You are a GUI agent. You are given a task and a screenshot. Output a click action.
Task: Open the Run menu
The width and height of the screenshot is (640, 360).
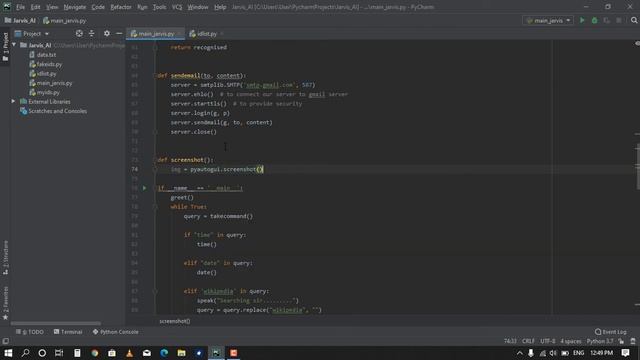point(142,7)
